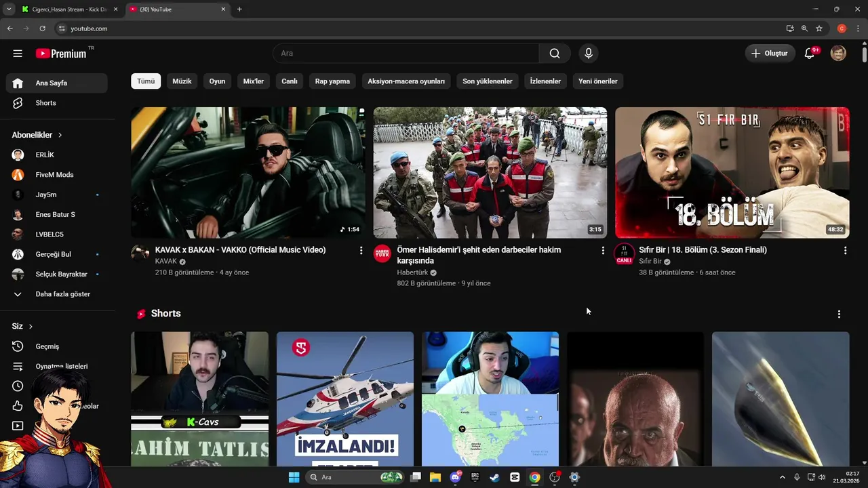Open the Enes Batur S subscription
This screenshot has height=488, width=868.
point(57,215)
